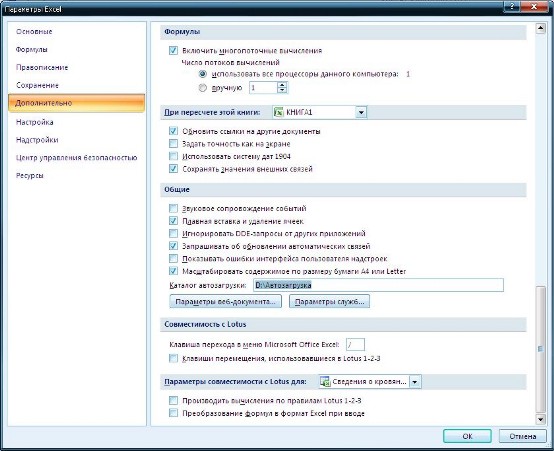Select Центр управления безопасностью category
This screenshot has width=554, height=451.
(76, 158)
